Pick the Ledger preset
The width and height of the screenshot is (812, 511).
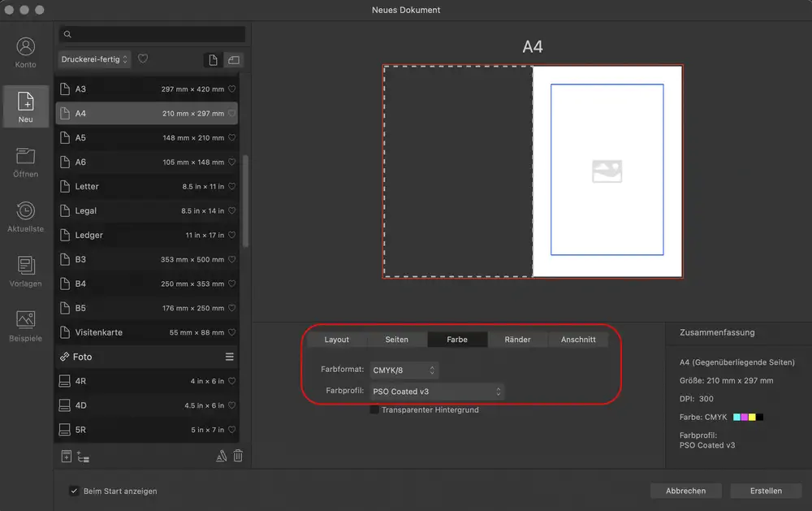pyautogui.click(x=146, y=235)
